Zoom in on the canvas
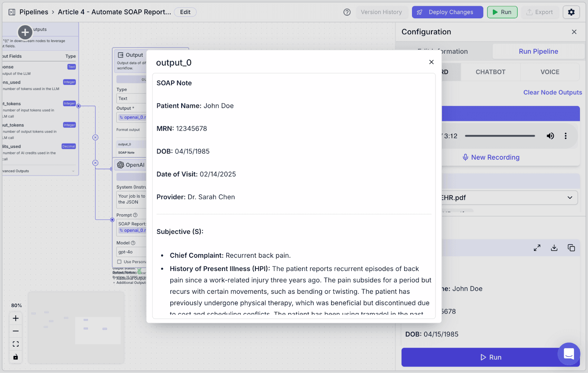588x373 pixels. tap(15, 318)
